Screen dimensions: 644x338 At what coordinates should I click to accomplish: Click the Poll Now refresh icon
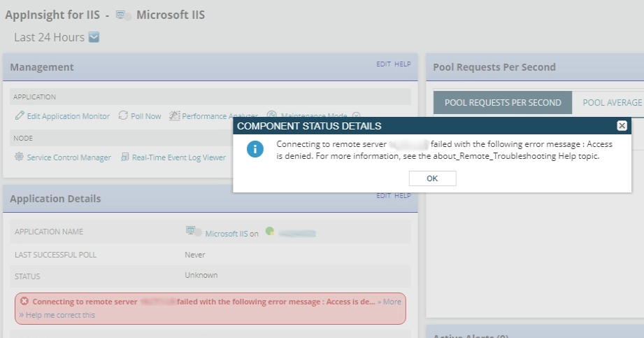click(x=123, y=115)
